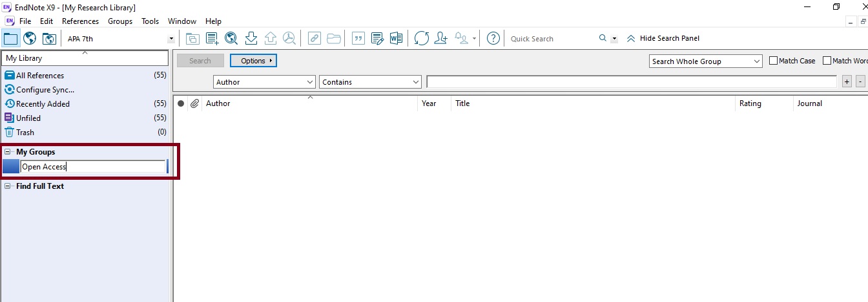868x302 pixels.
Task: Click the Help question mark icon
Action: [x=493, y=38]
